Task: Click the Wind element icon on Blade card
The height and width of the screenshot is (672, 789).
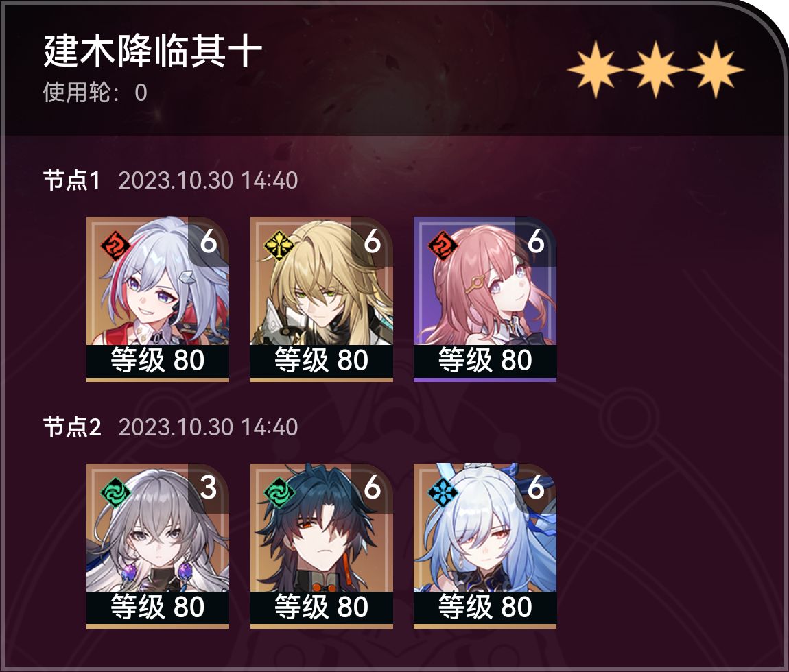Action: point(279,492)
